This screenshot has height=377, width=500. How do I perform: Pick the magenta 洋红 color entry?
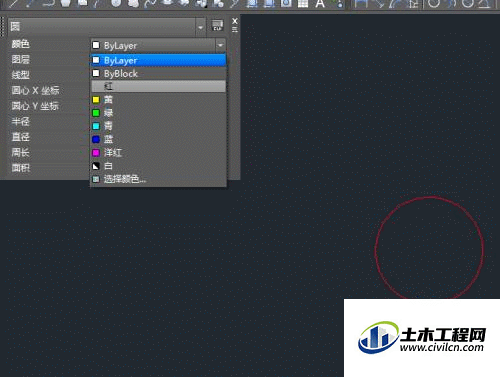pos(158,153)
